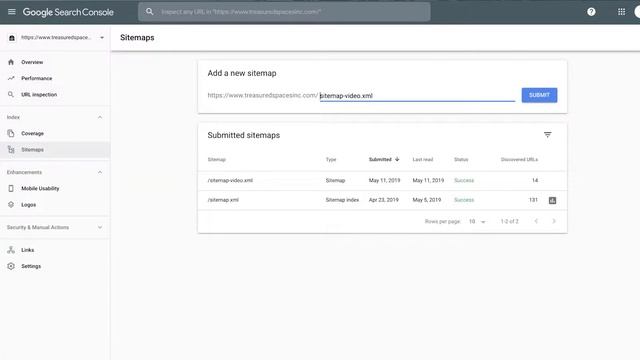This screenshot has height=360, width=640.
Task: Open the Help question mark icon
Action: (x=591, y=12)
